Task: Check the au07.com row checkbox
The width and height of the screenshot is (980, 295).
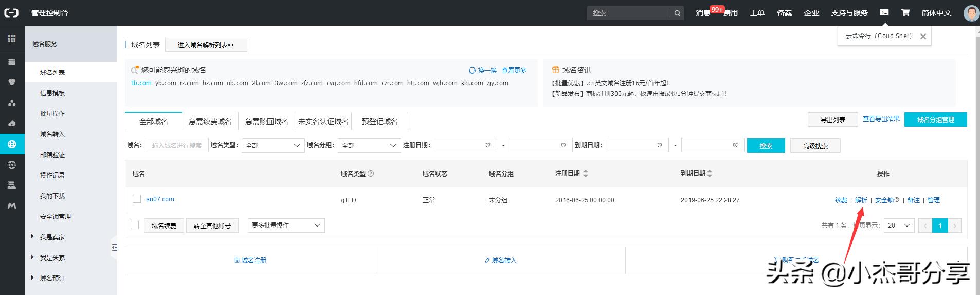Action: 137,199
